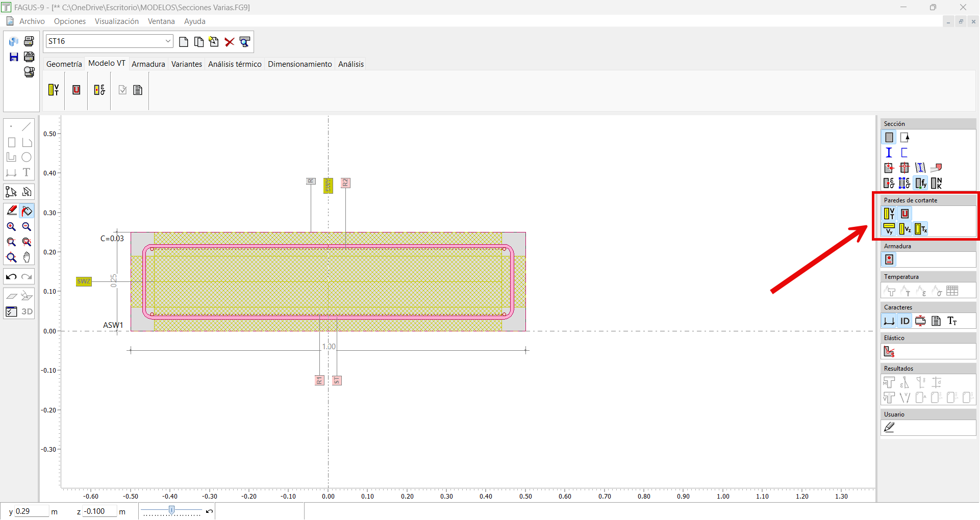This screenshot has width=980, height=520.
Task: Toggle the ID labels display in Caracteres
Action: click(904, 321)
